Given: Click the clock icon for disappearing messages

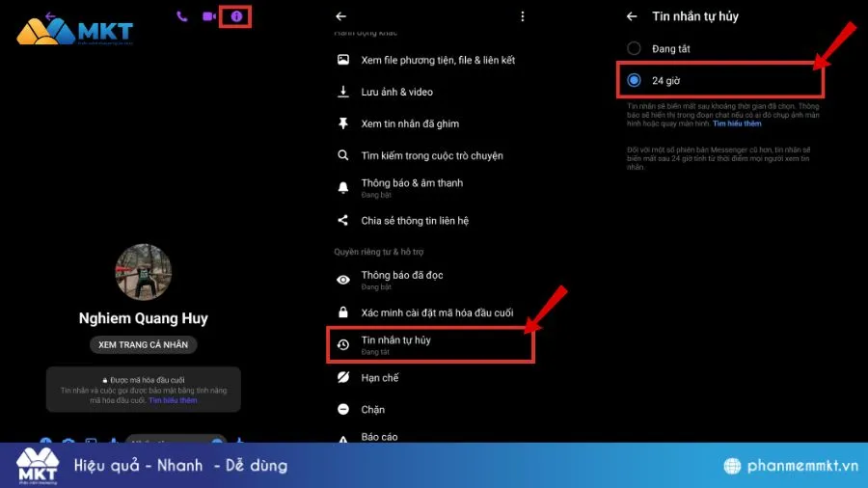Looking at the screenshot, I should coord(343,344).
